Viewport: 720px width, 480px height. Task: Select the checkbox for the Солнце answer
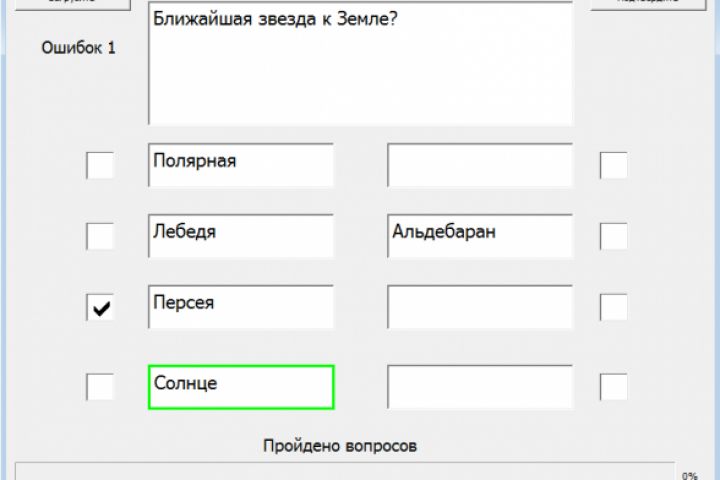(x=100, y=386)
